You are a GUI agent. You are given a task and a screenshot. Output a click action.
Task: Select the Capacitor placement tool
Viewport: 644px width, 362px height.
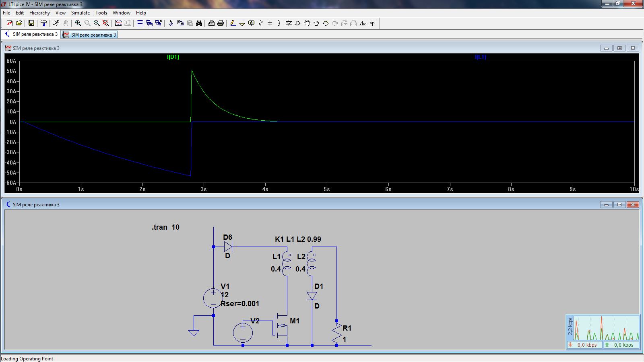click(x=270, y=23)
